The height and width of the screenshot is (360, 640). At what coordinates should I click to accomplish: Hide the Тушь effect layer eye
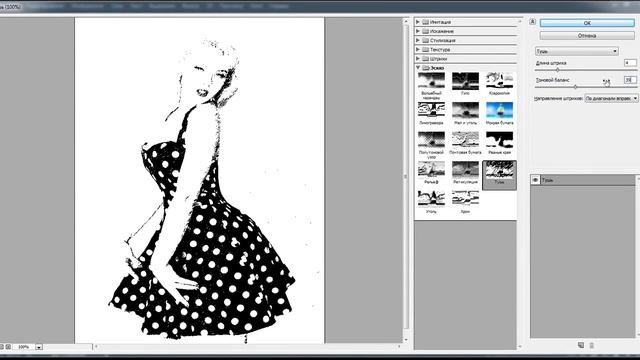[535, 180]
